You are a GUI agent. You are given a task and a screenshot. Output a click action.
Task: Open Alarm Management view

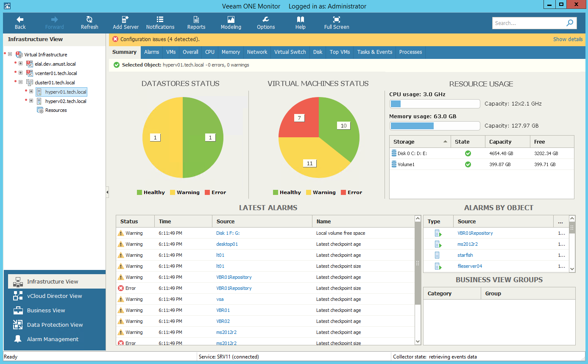[53, 339]
